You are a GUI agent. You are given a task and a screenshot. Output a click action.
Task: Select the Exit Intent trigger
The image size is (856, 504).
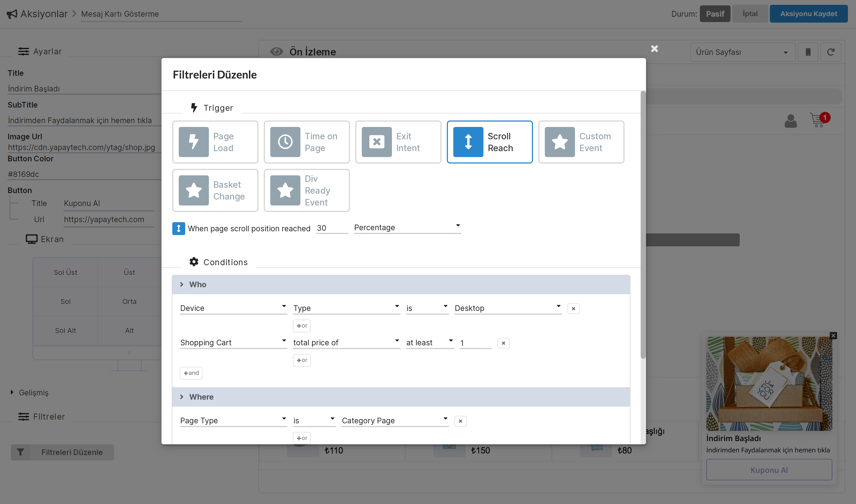pyautogui.click(x=398, y=142)
